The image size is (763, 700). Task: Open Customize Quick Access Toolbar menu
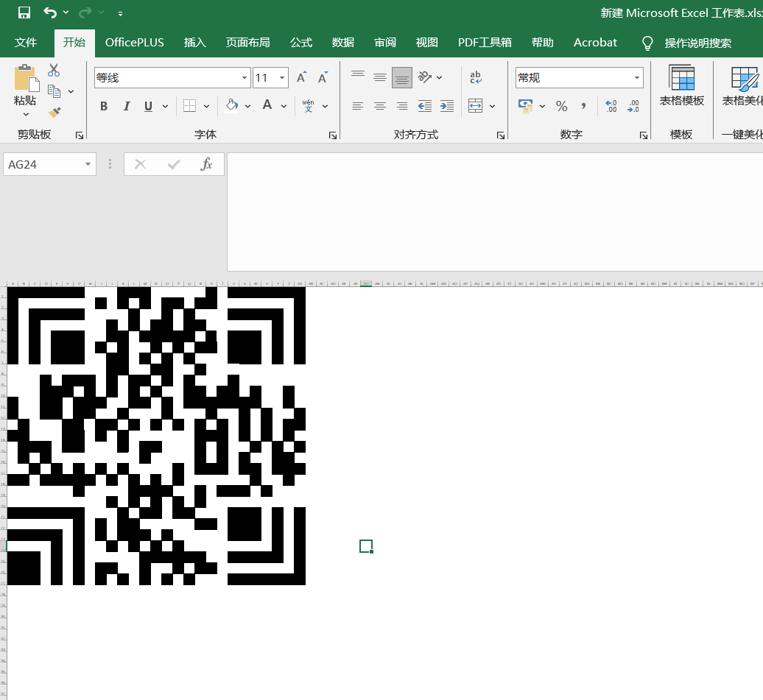pyautogui.click(x=120, y=14)
